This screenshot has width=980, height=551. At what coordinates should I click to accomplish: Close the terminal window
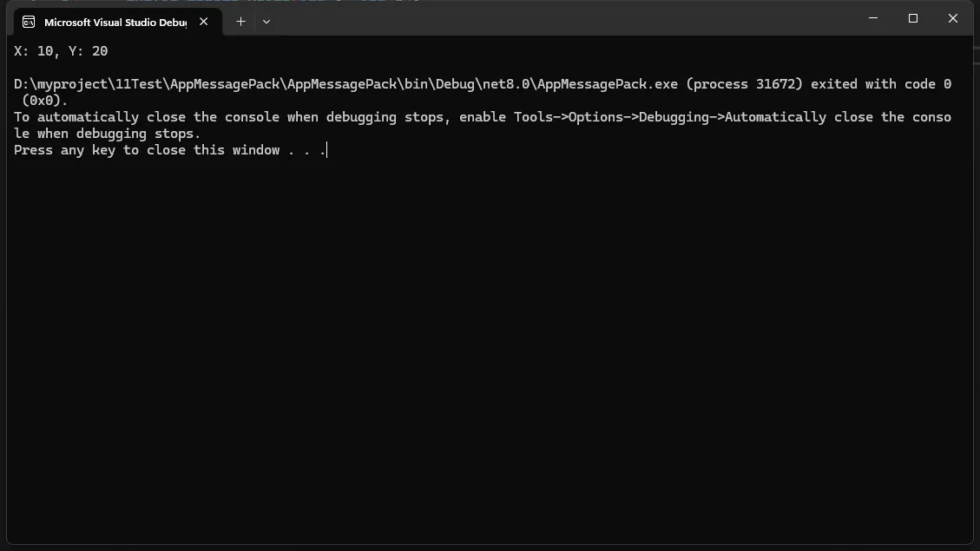[952, 18]
